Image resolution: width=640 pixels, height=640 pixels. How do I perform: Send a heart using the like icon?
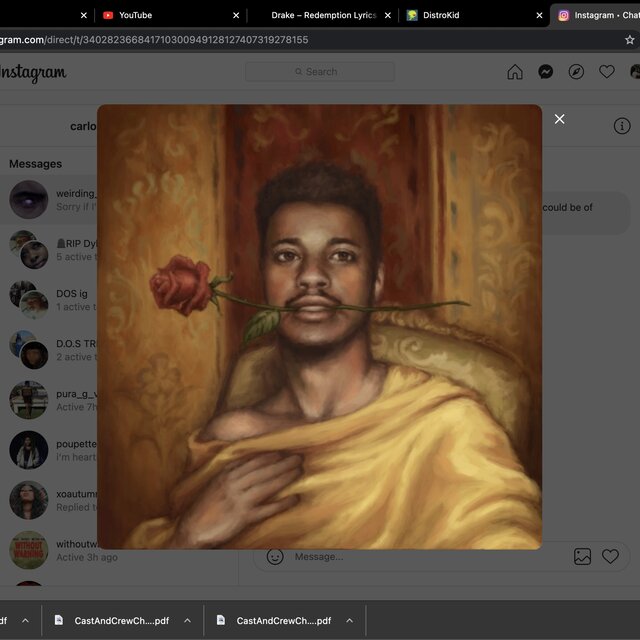pos(610,557)
